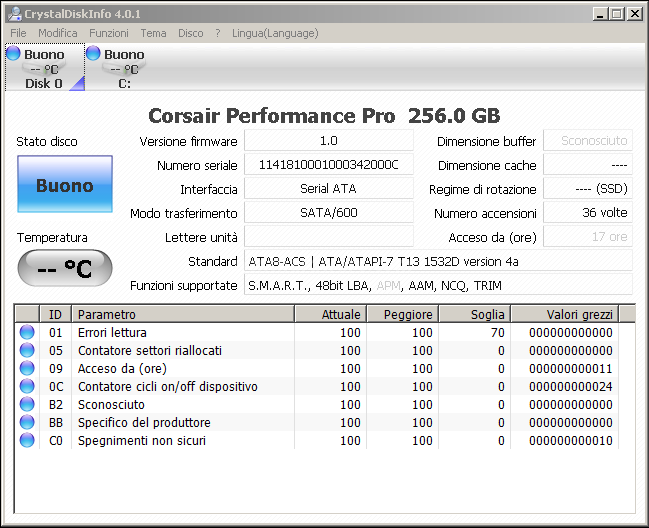Click Regime di rotazione field (SSD)
The width and height of the screenshot is (649, 528).
pos(588,189)
